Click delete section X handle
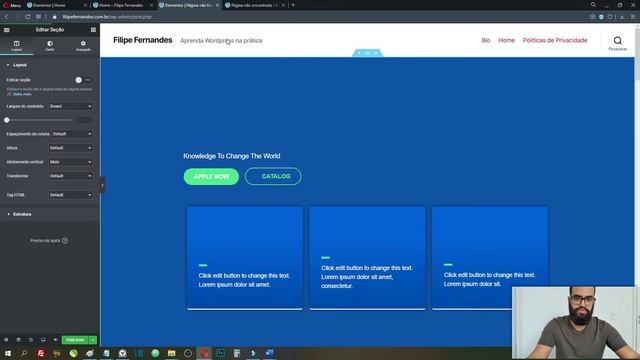The width and height of the screenshot is (640, 360). pyautogui.click(x=376, y=53)
